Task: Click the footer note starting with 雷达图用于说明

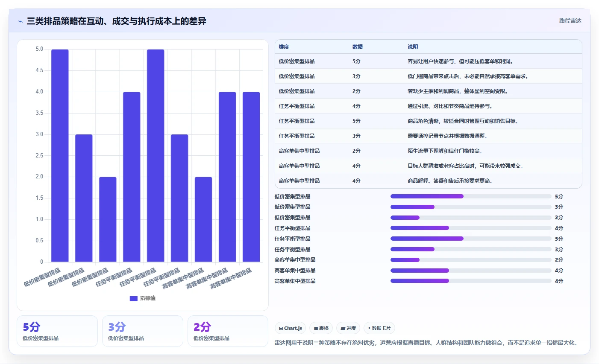Action: [426, 343]
